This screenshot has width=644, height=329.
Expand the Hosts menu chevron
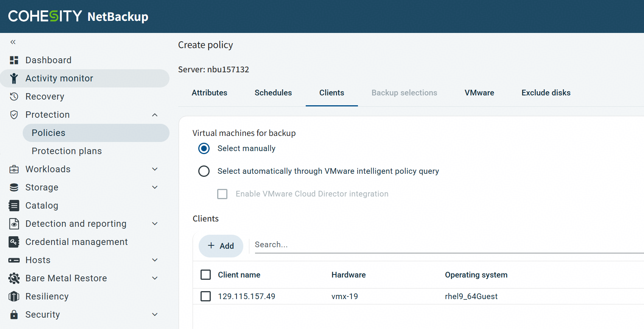coord(155,260)
